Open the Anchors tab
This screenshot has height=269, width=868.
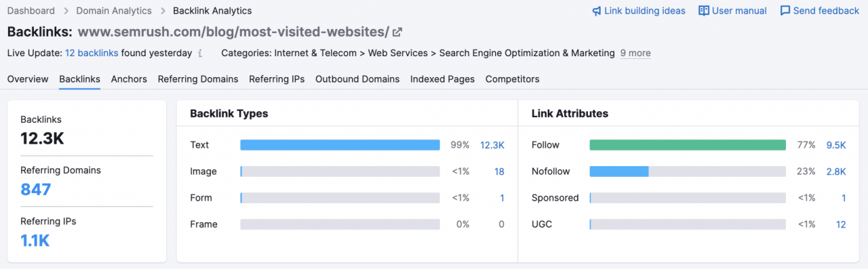(129, 79)
